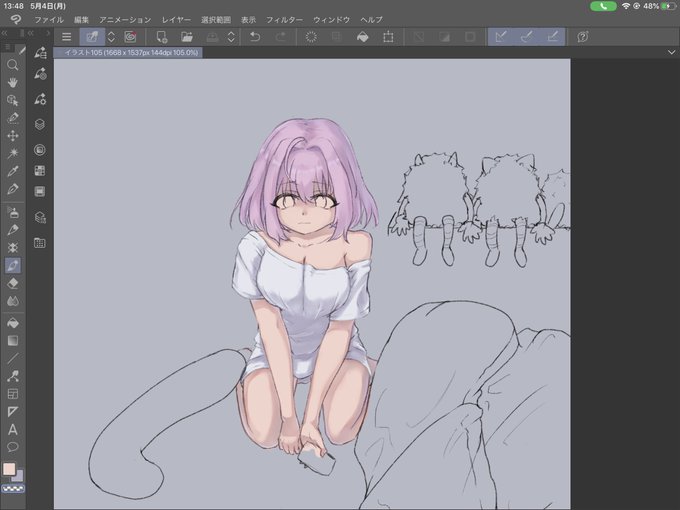The height and width of the screenshot is (510, 680).
Task: Expand the canvas tab list chevron
Action: click(x=671, y=52)
